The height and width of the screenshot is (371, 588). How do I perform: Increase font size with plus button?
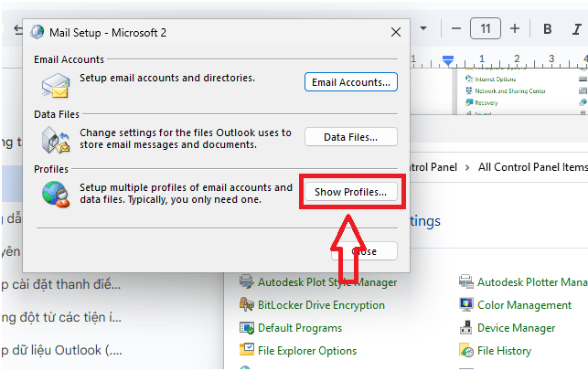coord(515,28)
